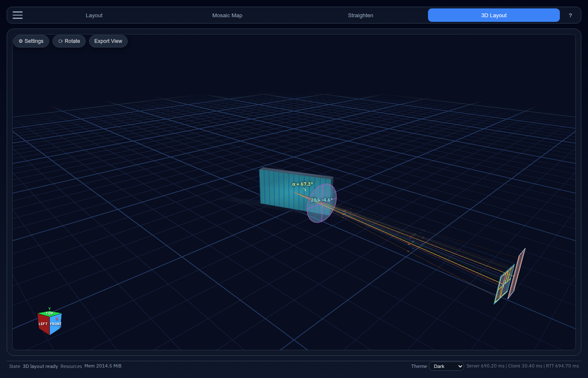Click the α = 67.3° angle label
This screenshot has height=378, width=588.
(302, 184)
